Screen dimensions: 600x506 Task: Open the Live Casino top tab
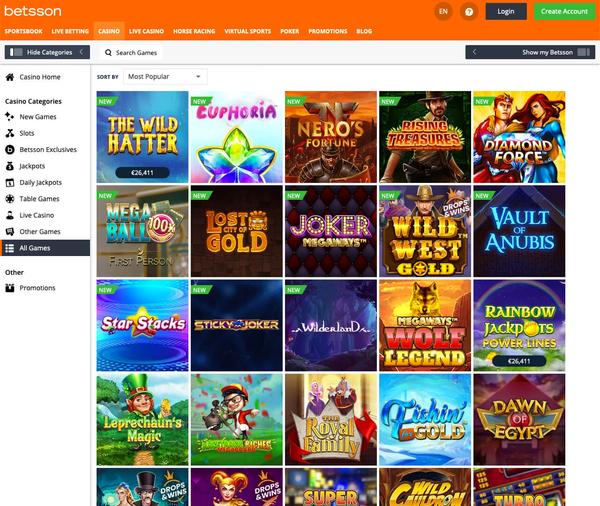point(146,31)
